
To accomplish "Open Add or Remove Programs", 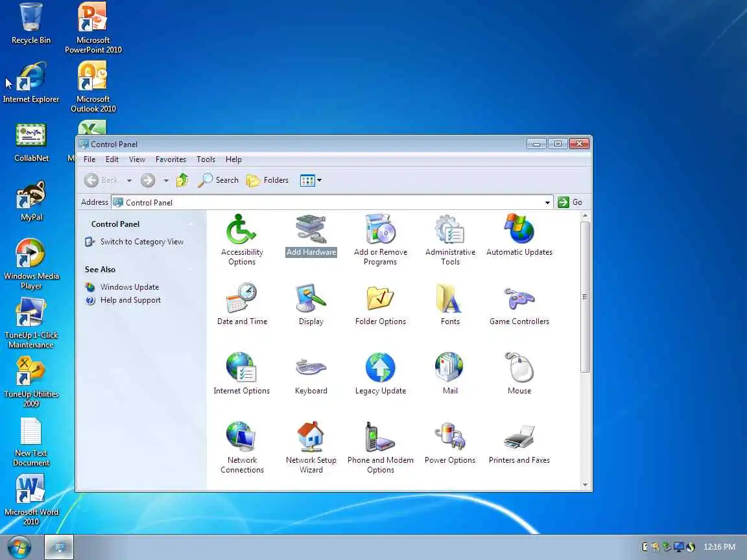I will (380, 240).
